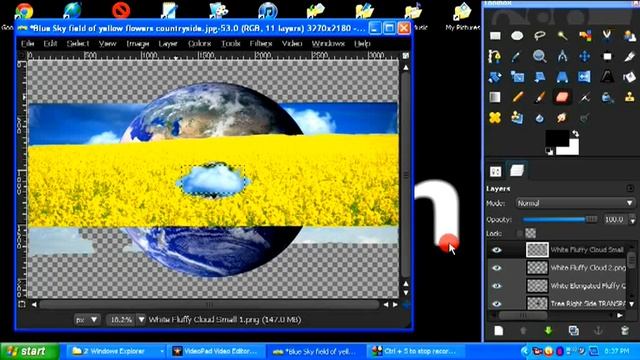
Task: Select the Blur/Sharpen droplet tool
Action: point(540,118)
